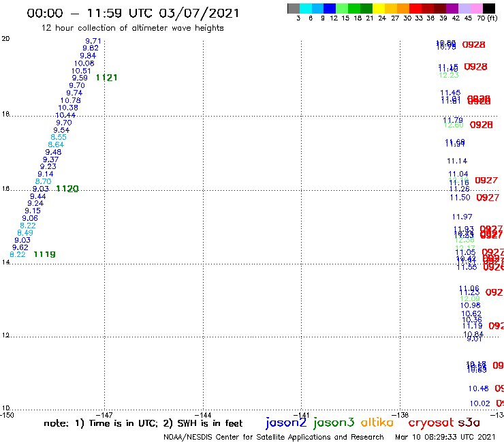Image resolution: width=504 pixels, height=443 pixels.
Task: Click the 10.38 wave height reading
Action: (x=68, y=108)
